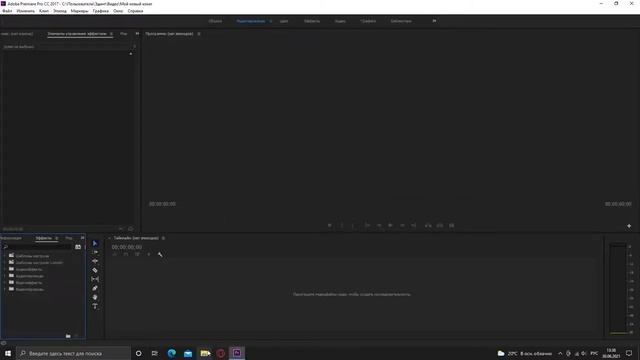Screen dimensions: 640x360
Task: Step forward one frame in Program monitor
Action: pos(402,225)
